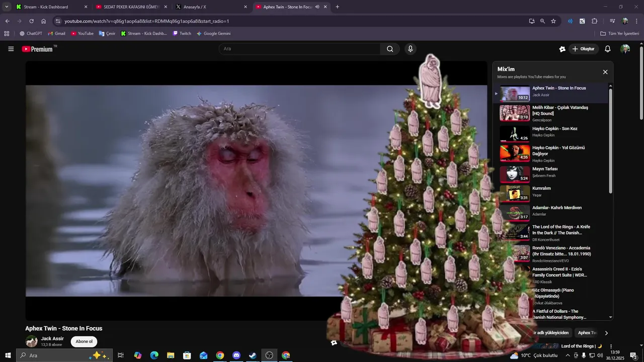Open ChatGPT bookmark
The width and height of the screenshot is (644, 362).
point(31,34)
